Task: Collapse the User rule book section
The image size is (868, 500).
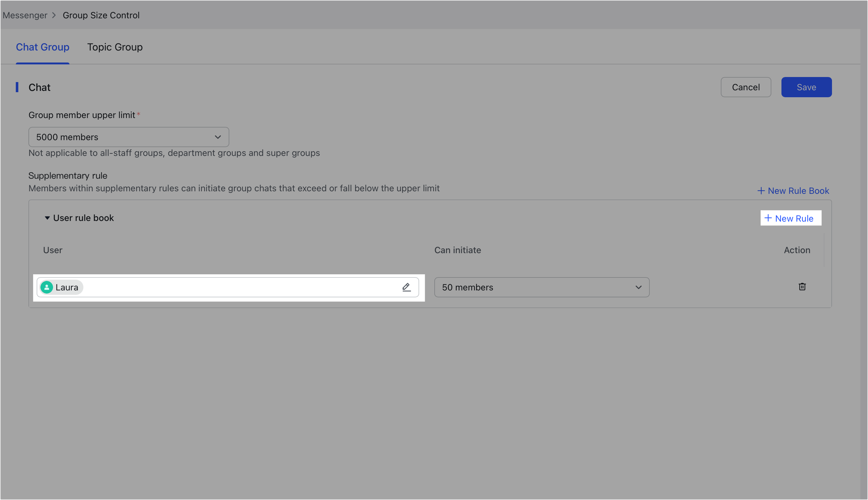Action: pyautogui.click(x=47, y=218)
